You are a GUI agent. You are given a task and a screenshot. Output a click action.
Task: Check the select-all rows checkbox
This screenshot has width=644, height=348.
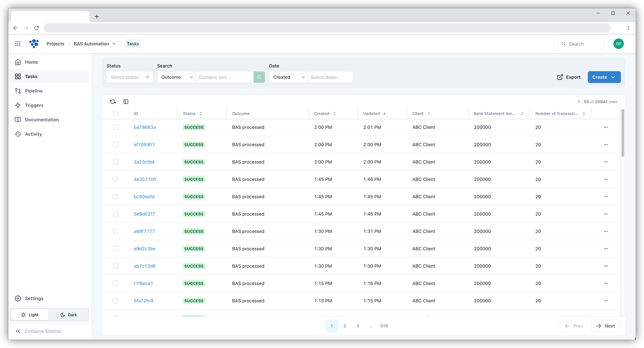pyautogui.click(x=115, y=113)
